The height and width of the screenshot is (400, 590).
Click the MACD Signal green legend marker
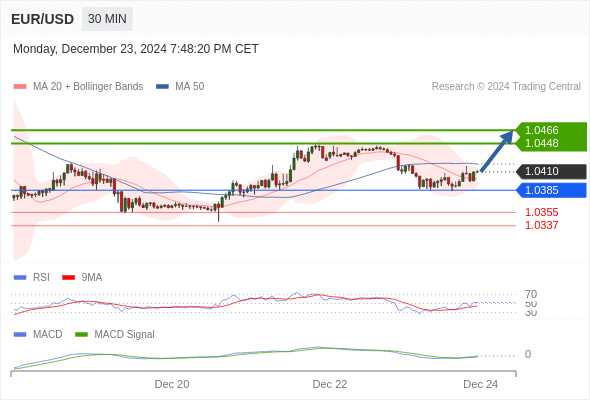pos(81,334)
